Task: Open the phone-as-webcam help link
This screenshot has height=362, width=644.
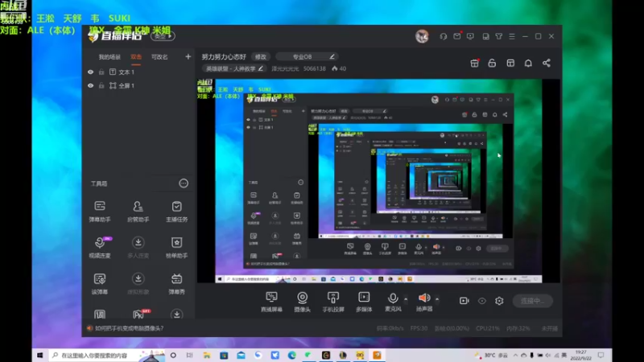Action: click(129, 328)
